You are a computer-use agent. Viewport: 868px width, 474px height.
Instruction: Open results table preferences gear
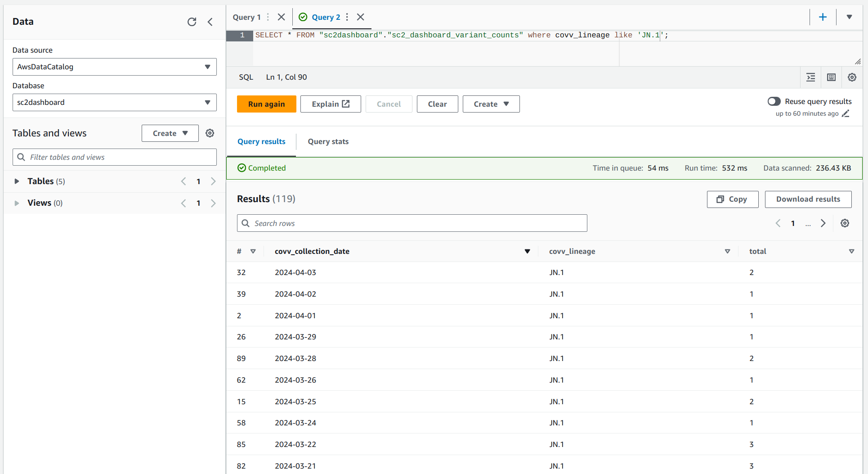[x=845, y=223]
